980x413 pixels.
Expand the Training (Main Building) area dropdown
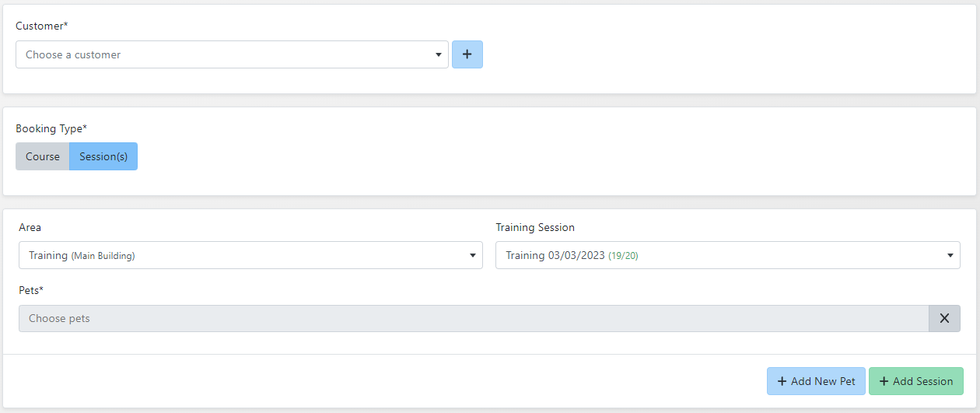pos(241,255)
